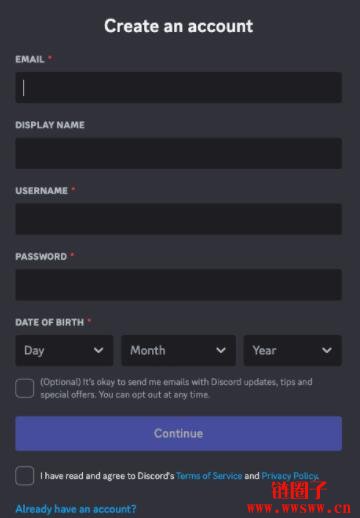Click inside the Password field
This screenshot has width=360, height=518.
click(178, 285)
